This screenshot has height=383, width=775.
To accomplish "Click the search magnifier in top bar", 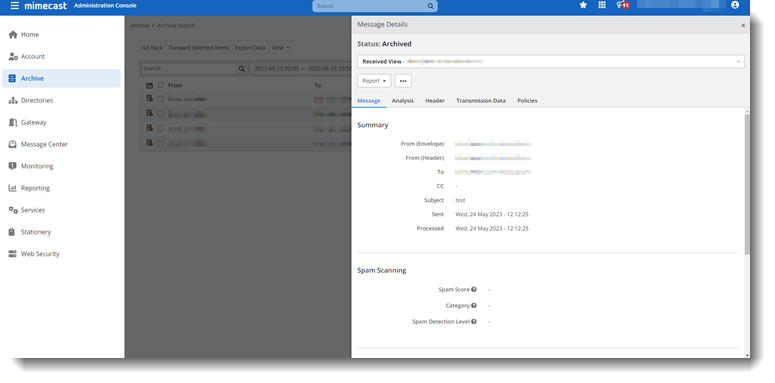I will (x=431, y=6).
